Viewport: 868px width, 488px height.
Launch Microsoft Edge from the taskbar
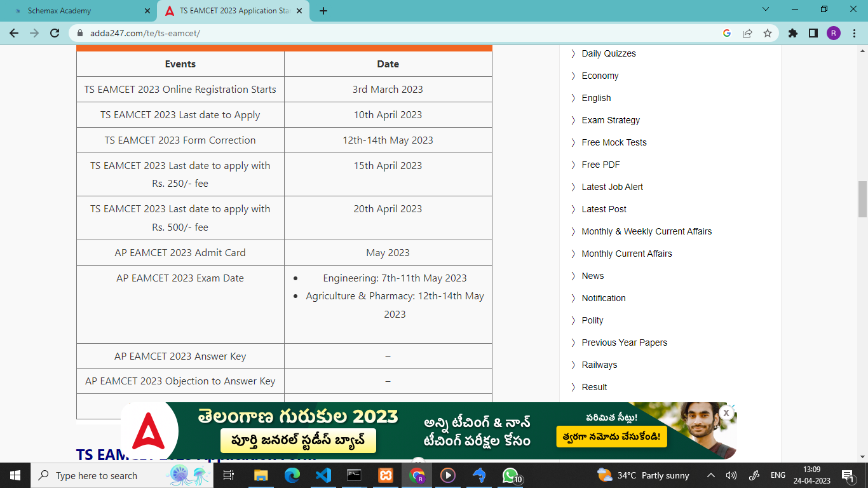pyautogui.click(x=292, y=475)
